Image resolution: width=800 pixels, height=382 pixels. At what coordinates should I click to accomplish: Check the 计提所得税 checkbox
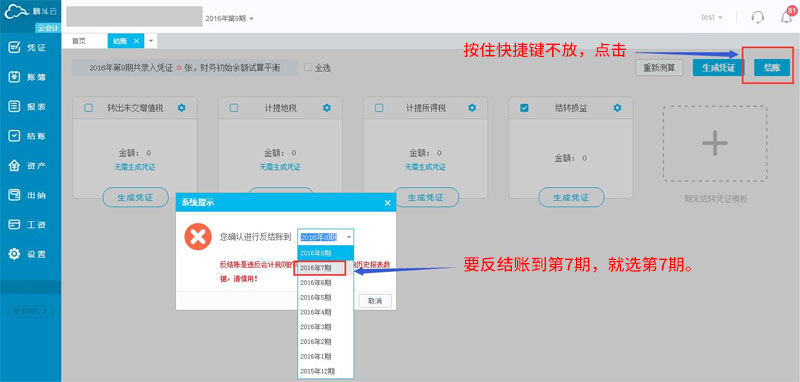(379, 108)
